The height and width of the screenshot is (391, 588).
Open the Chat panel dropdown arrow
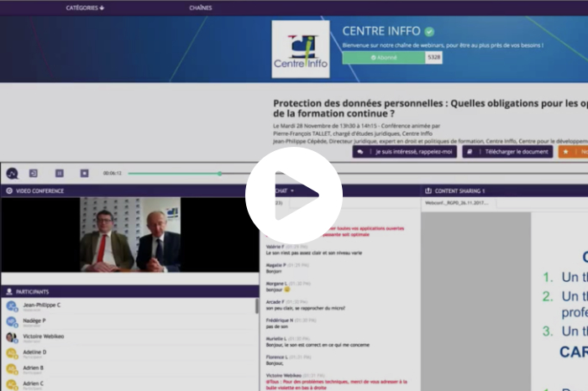point(292,191)
